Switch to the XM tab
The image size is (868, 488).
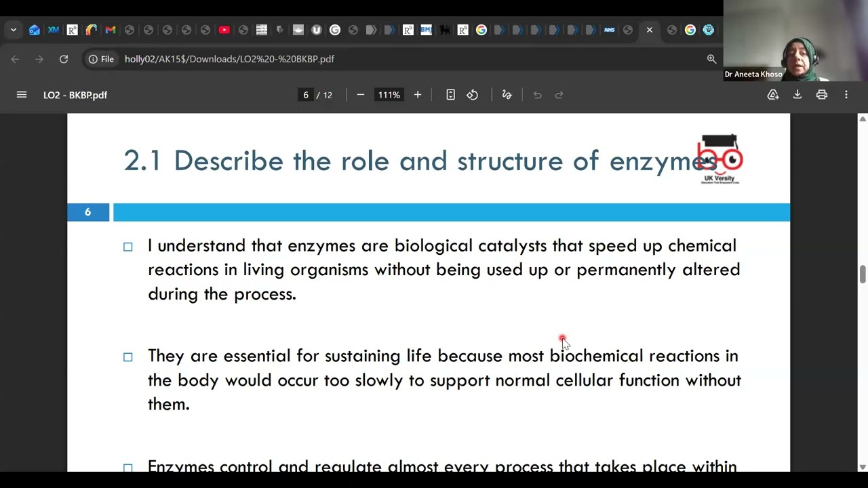click(x=54, y=30)
